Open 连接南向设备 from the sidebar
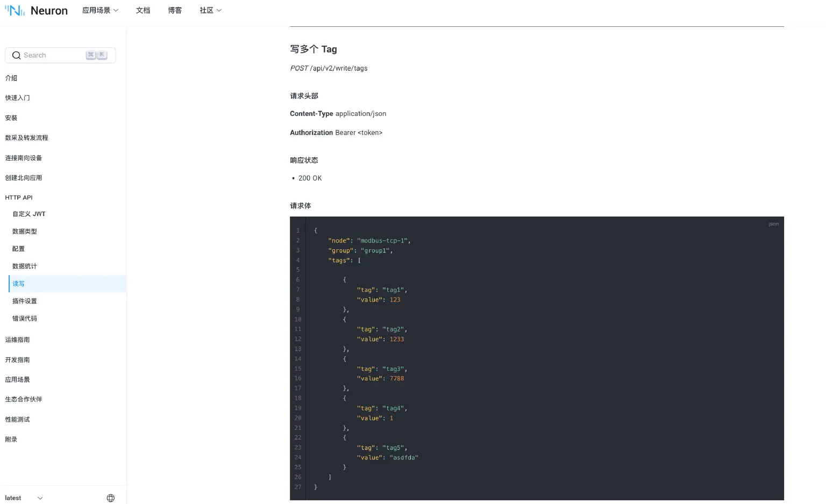The width and height of the screenshot is (826, 504). 24,157
